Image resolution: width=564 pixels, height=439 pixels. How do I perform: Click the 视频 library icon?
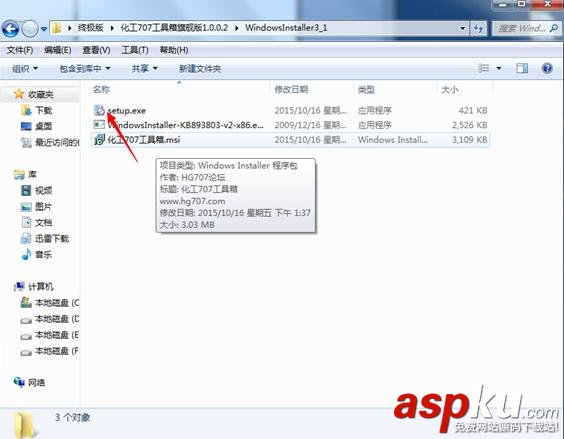tap(26, 190)
